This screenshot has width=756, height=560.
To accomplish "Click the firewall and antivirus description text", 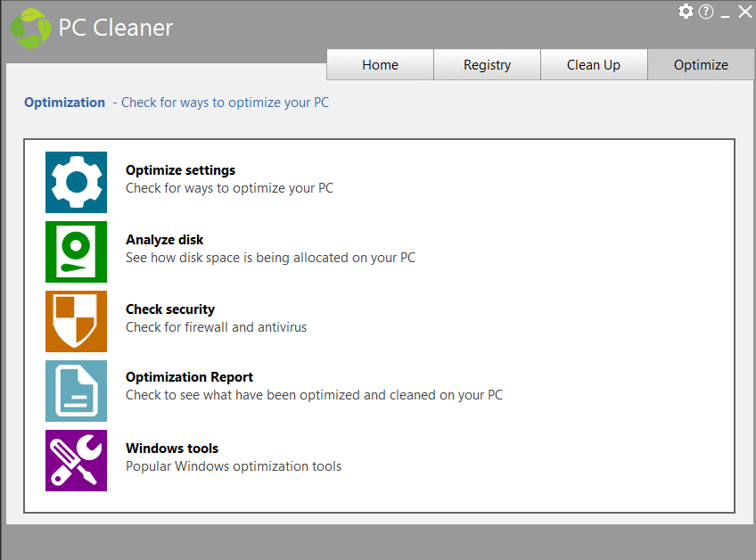I will pyautogui.click(x=216, y=327).
